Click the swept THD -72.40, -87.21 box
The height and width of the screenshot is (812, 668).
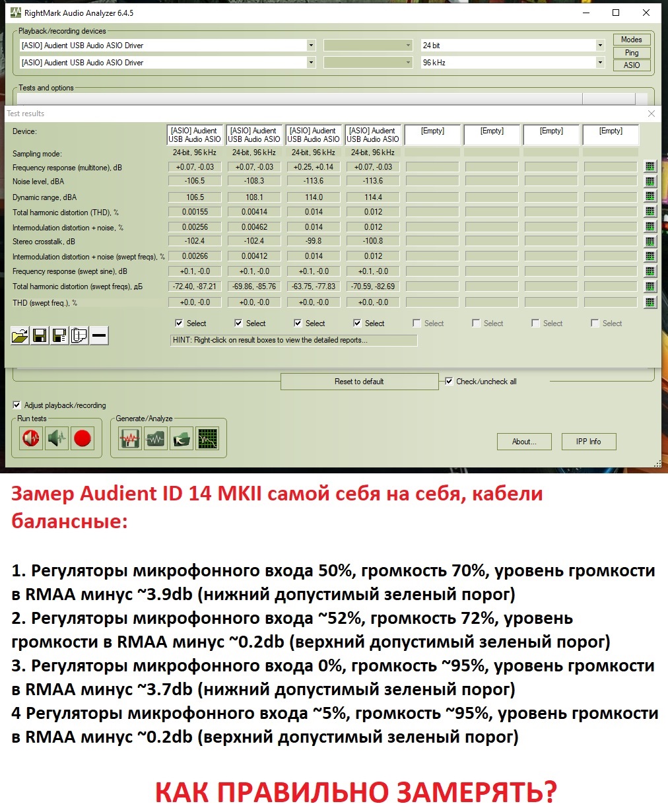click(195, 287)
